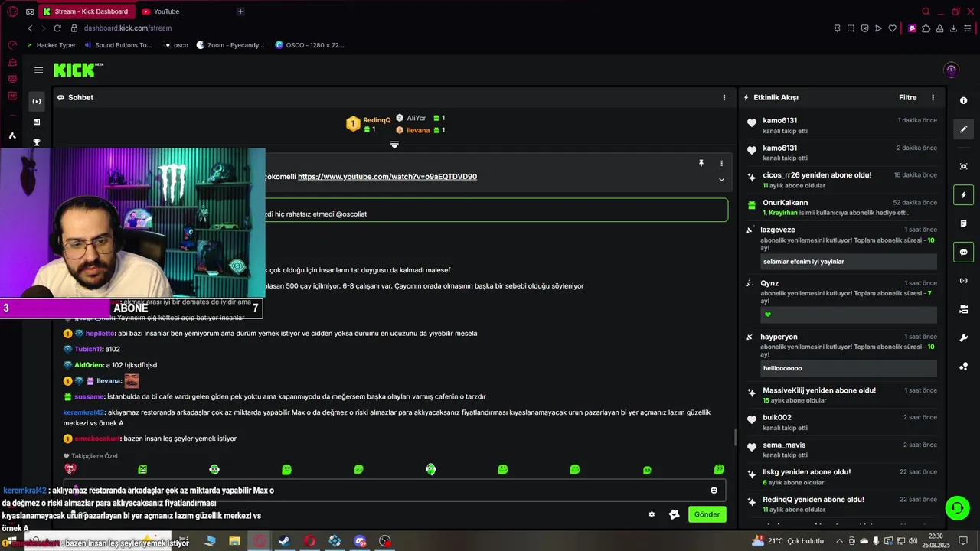The image size is (980, 551).
Task: Click the Gönder send button
Action: [x=707, y=514]
